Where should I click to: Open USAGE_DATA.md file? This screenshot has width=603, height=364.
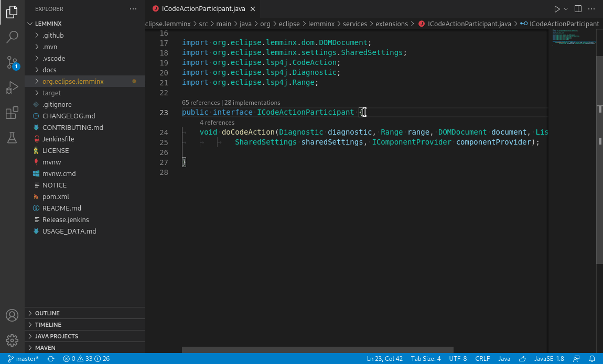tap(85, 231)
